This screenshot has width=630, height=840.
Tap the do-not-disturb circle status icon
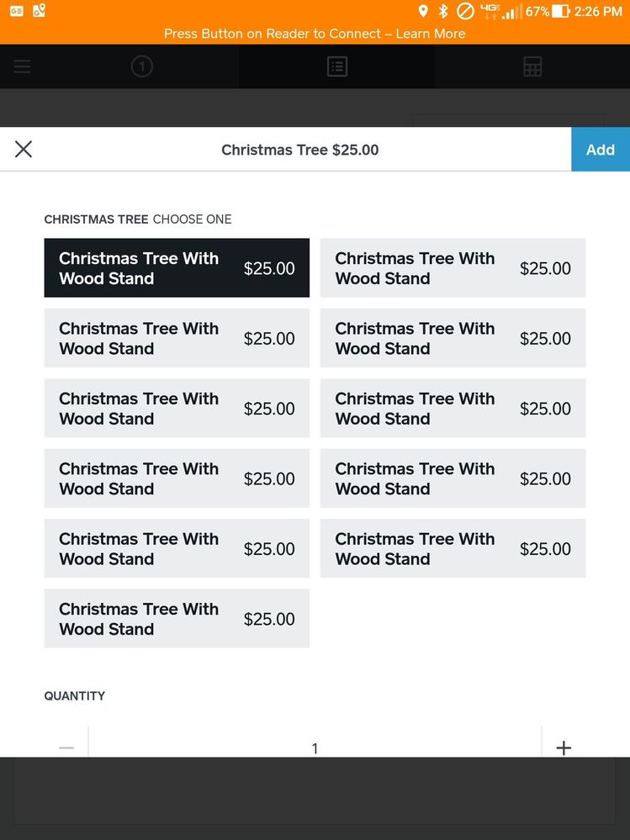click(x=465, y=12)
